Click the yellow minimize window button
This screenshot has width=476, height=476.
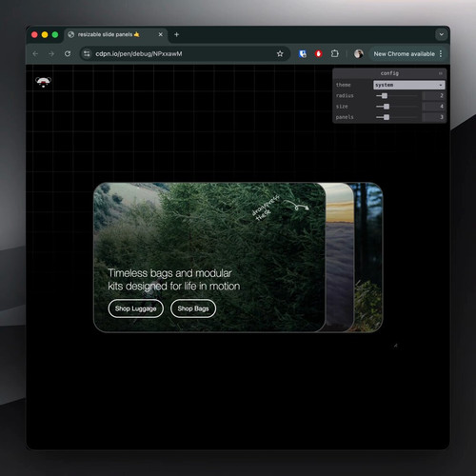click(x=45, y=34)
